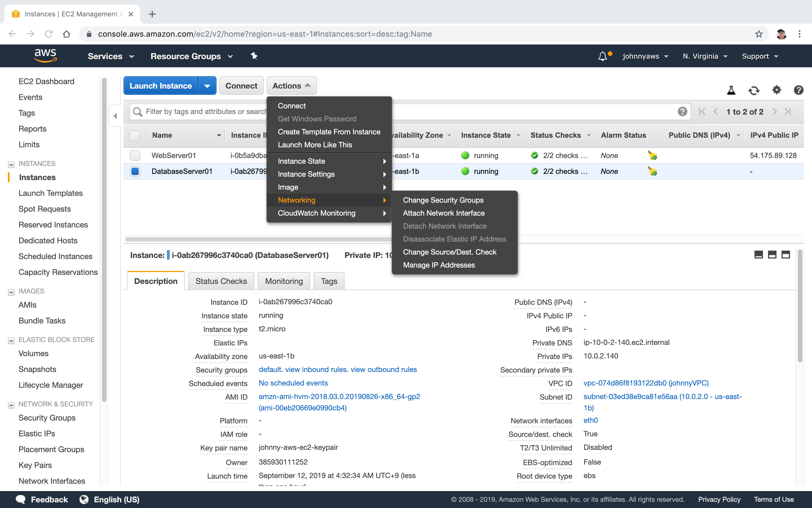Open the table settings gear

point(777,90)
